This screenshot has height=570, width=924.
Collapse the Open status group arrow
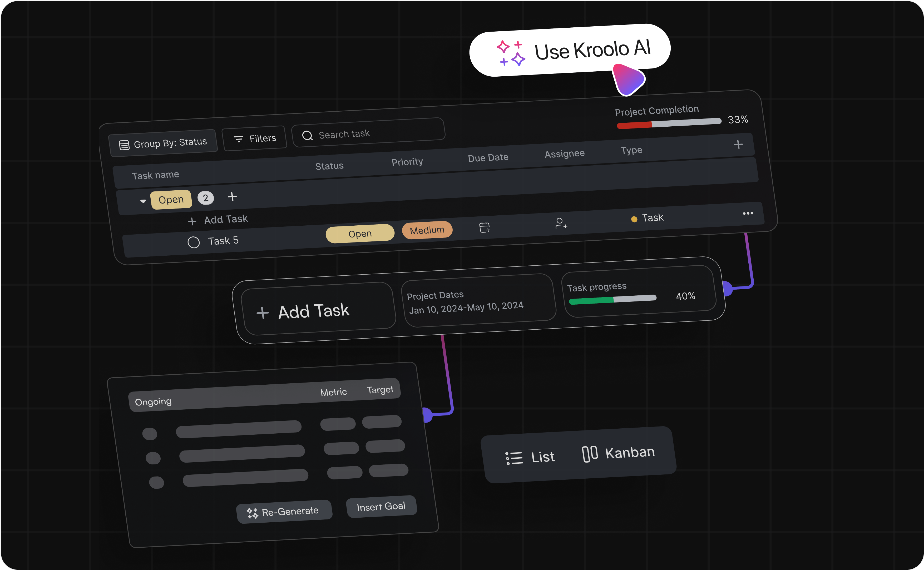(143, 201)
